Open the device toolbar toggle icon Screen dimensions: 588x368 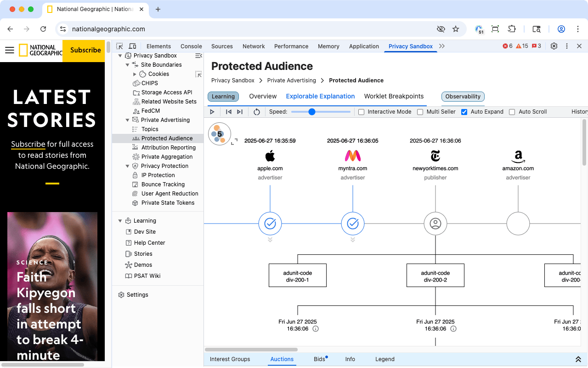133,46
